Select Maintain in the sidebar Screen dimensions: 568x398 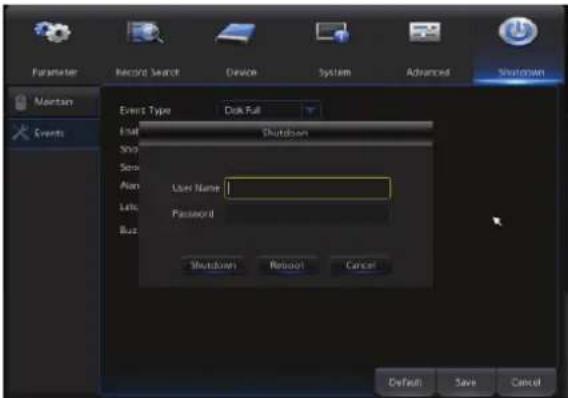point(53,102)
